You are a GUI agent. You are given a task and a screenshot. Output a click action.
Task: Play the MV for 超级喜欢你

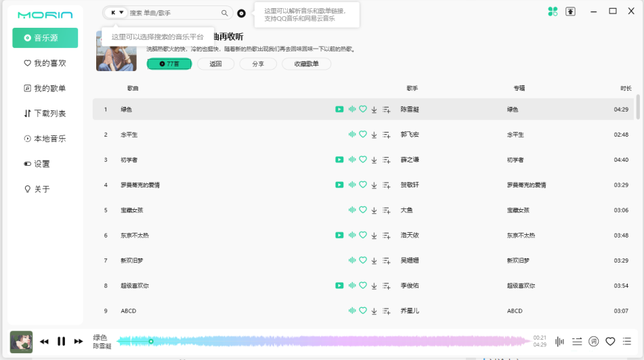point(339,286)
